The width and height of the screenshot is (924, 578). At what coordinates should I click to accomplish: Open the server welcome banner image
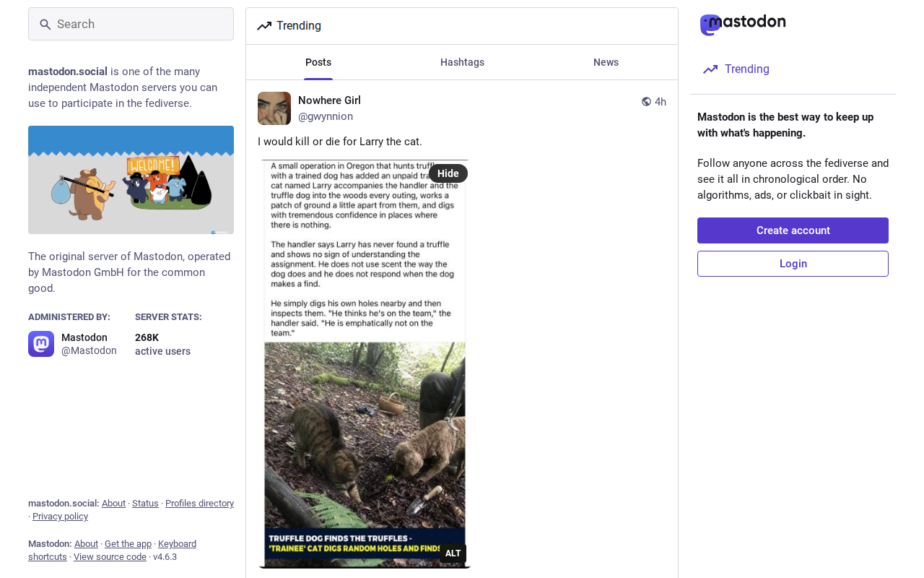click(131, 180)
